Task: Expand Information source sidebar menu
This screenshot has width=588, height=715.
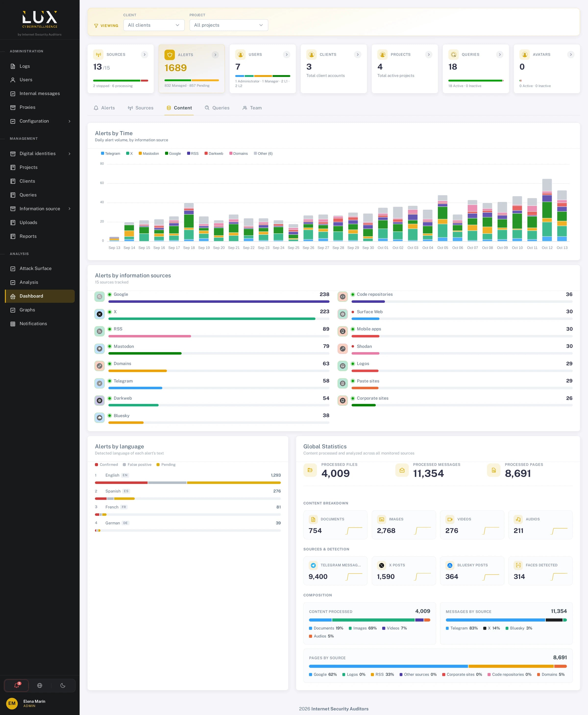Action: pos(40,209)
